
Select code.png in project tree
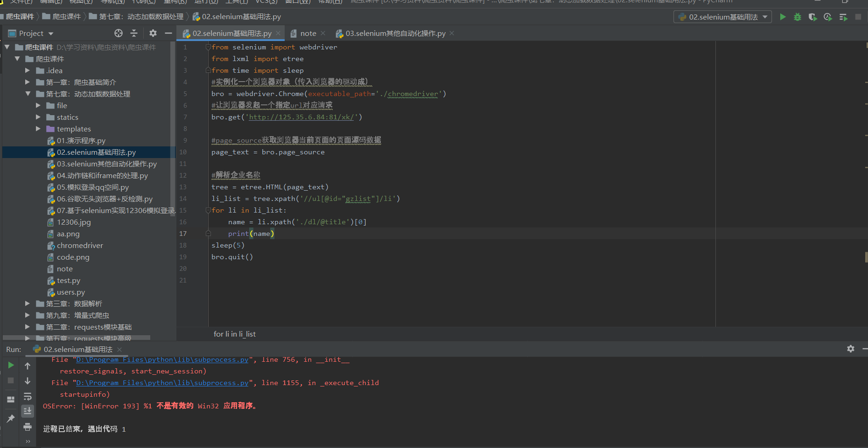73,257
